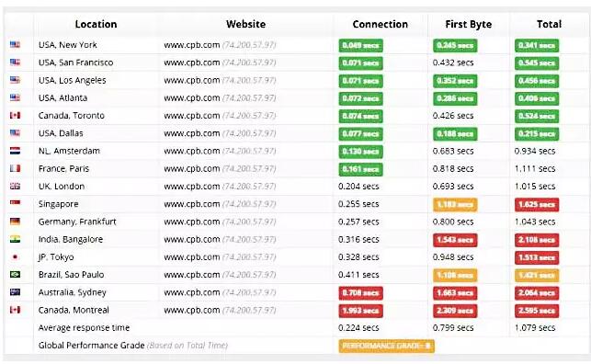This screenshot has height=364, width=591.
Task: Click the Singapore flag icon
Action: [x=15, y=203]
